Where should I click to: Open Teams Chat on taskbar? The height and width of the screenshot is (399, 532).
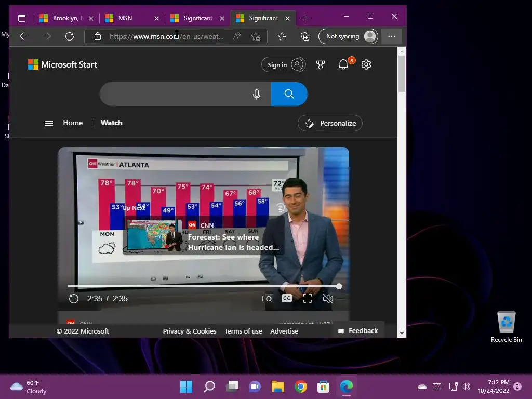click(x=255, y=387)
